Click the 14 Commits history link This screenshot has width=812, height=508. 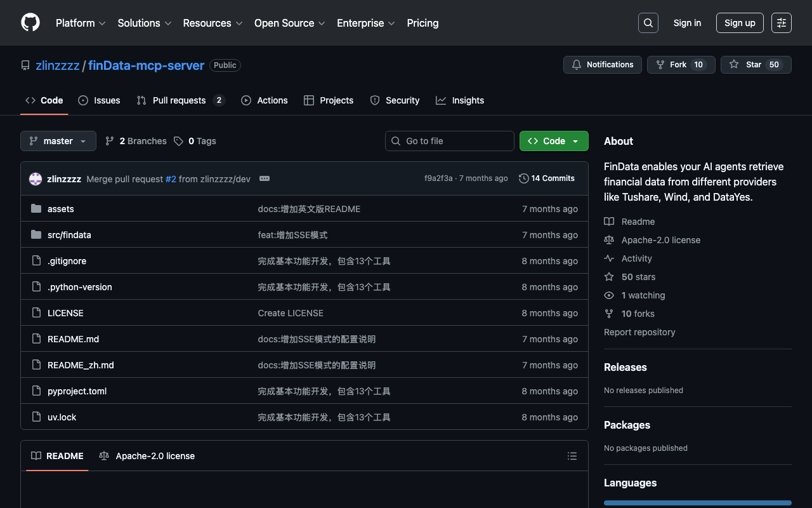point(546,178)
